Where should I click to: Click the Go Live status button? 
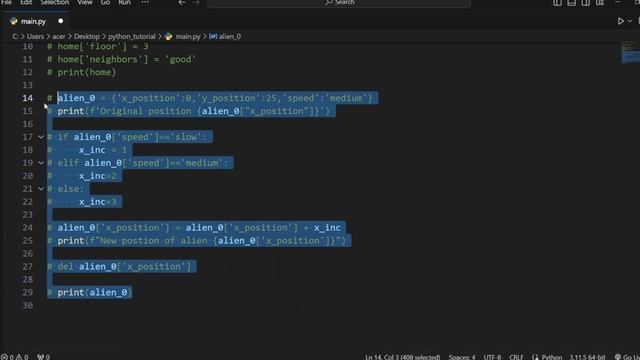click(x=627, y=357)
